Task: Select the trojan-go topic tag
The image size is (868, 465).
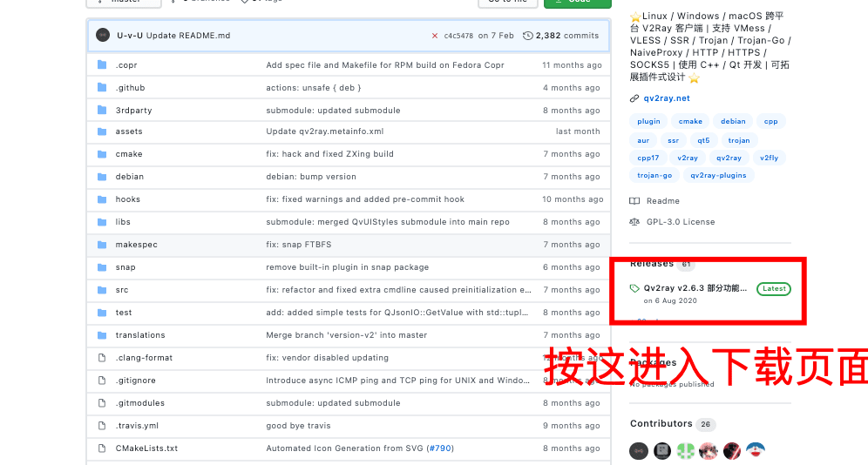Action: coord(654,175)
